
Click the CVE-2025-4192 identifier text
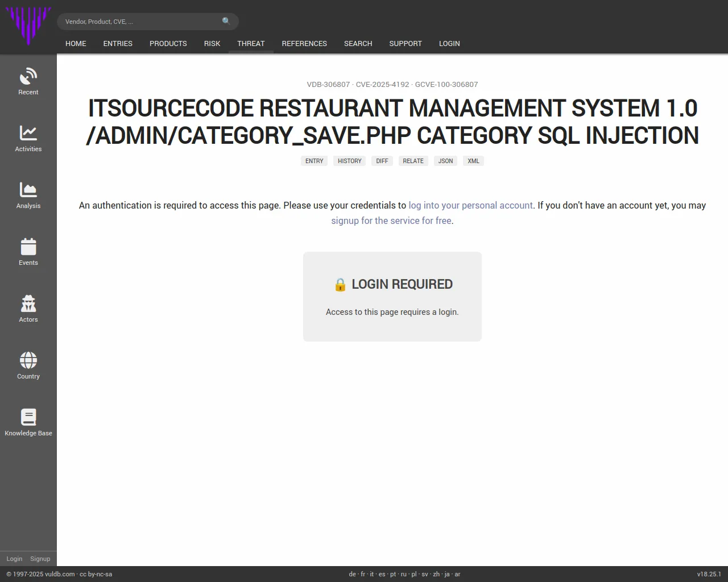382,84
